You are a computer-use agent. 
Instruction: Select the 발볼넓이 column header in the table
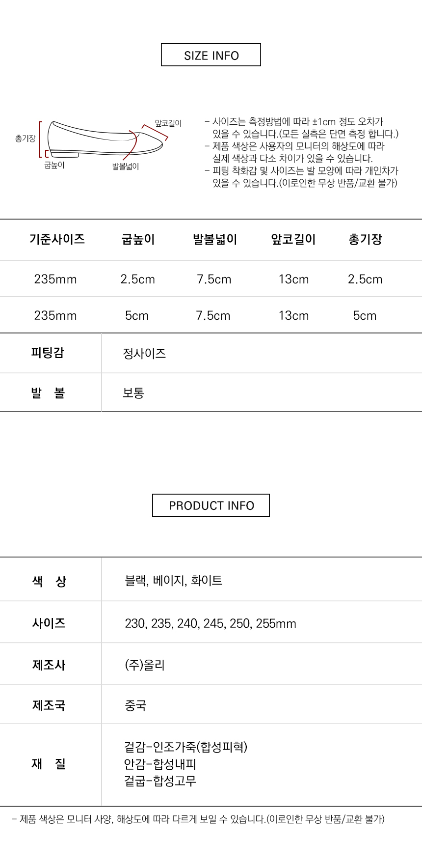tap(215, 239)
